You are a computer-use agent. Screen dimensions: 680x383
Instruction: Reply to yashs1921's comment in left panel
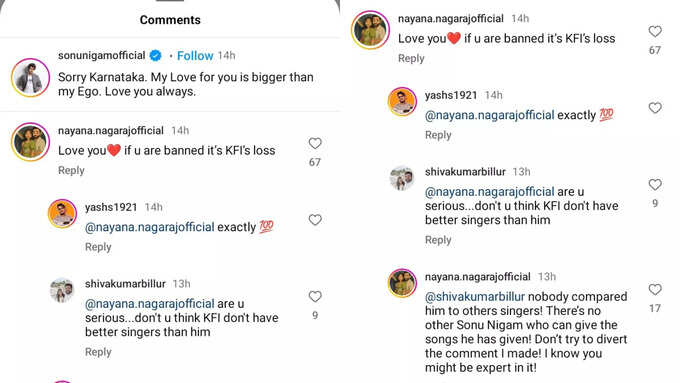pos(98,247)
